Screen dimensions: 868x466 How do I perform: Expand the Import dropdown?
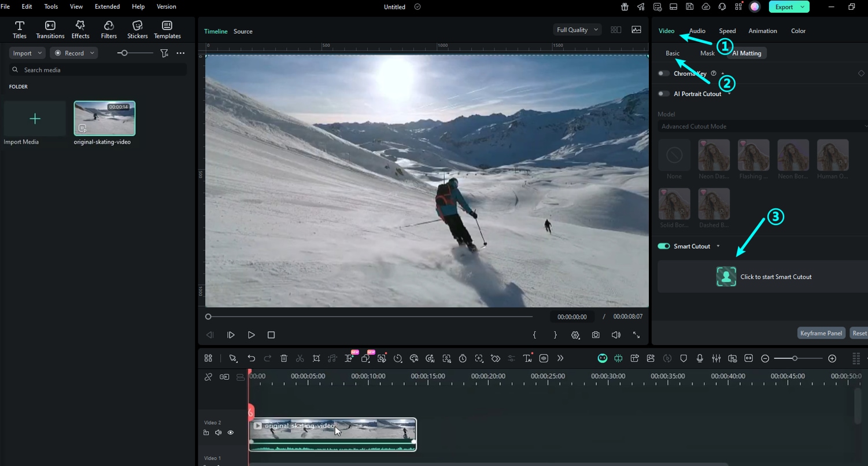[x=40, y=53]
